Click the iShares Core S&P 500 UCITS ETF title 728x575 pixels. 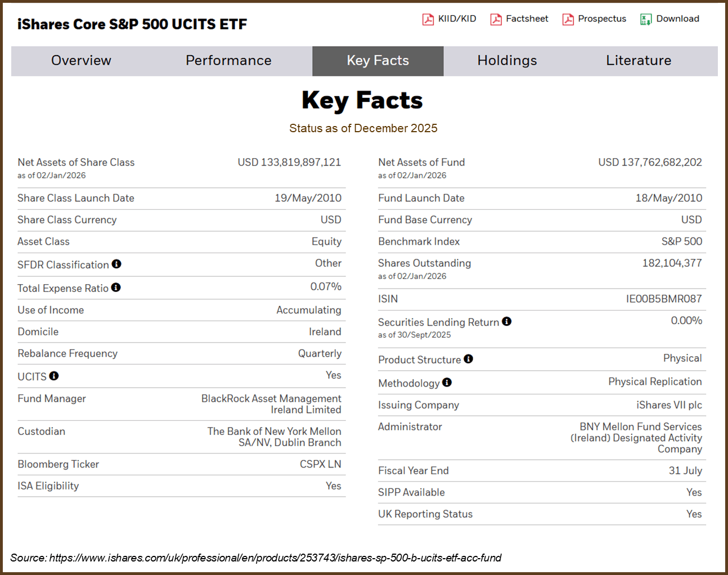132,24
